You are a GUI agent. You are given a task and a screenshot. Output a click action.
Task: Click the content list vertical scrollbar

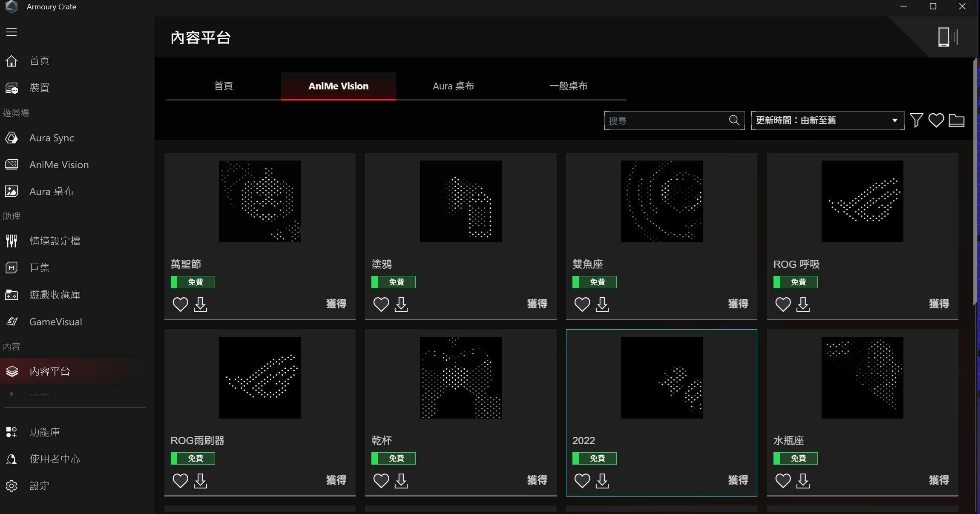click(x=975, y=182)
